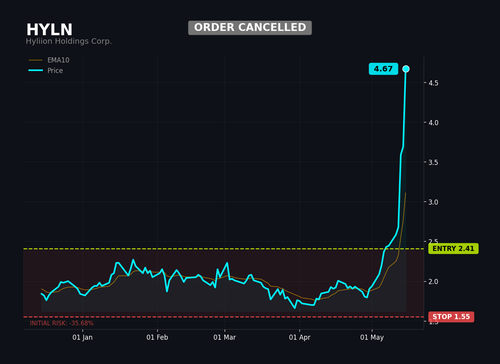Click the STOP 1.55 label

click(x=451, y=317)
